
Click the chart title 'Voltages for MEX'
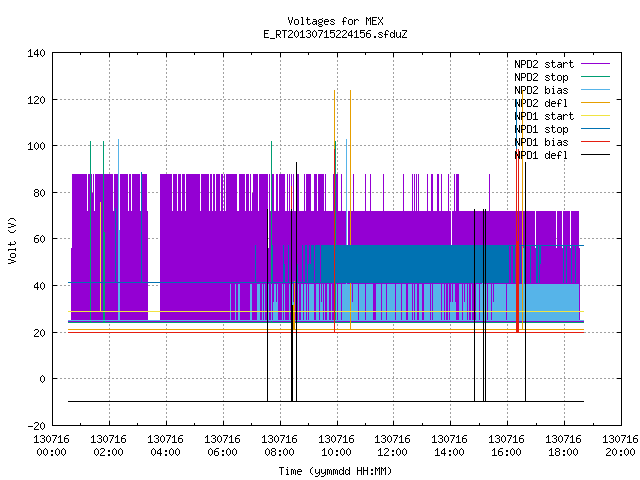tap(335, 21)
